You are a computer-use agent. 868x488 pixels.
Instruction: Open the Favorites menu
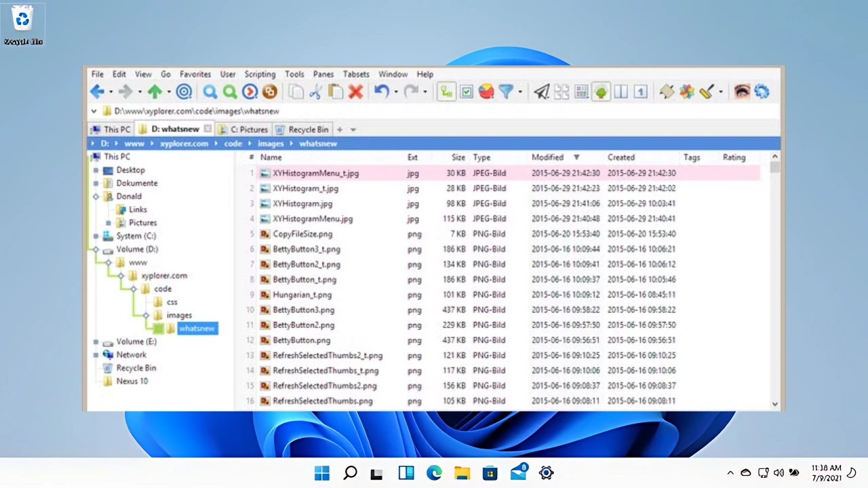(195, 74)
